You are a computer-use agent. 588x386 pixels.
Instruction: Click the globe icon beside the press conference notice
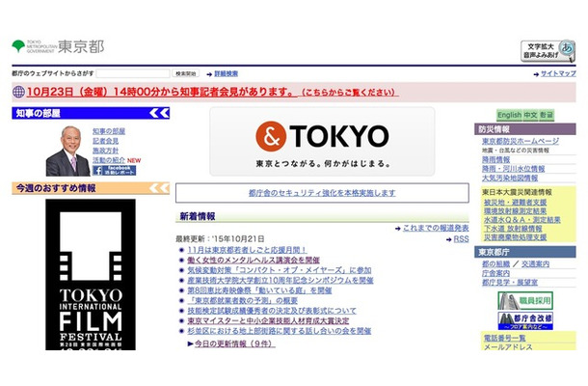click(18, 92)
